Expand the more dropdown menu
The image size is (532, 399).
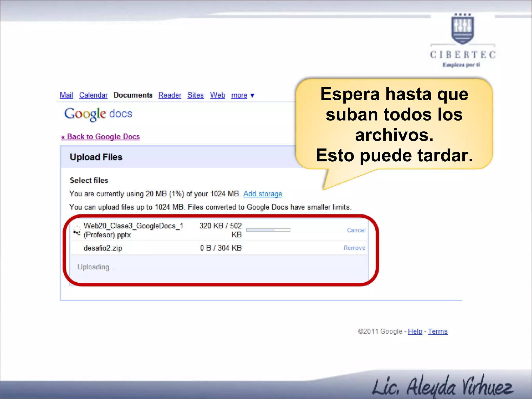click(x=243, y=95)
